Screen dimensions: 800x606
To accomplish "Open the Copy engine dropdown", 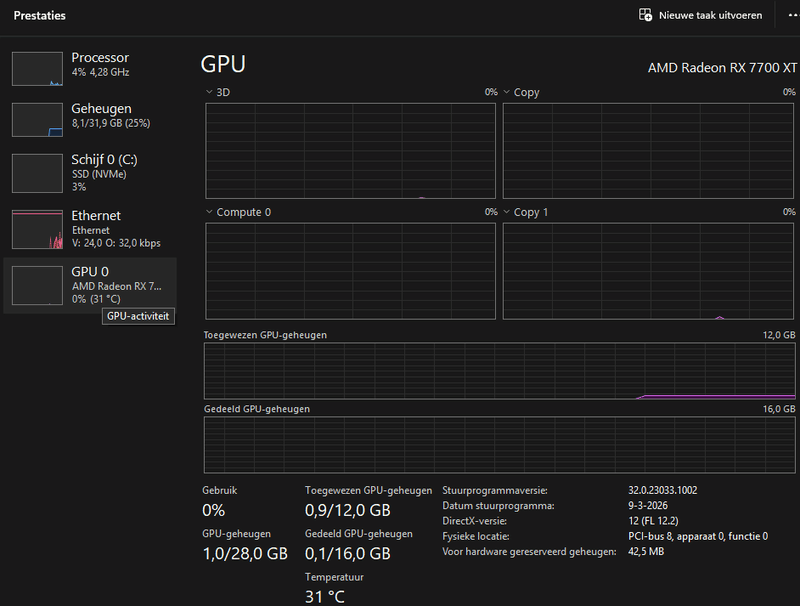I will pos(507,92).
